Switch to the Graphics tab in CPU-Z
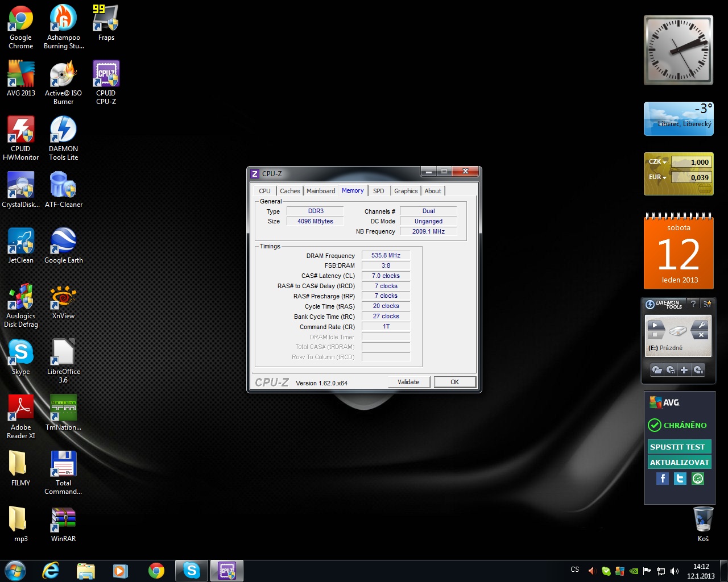 pos(406,191)
